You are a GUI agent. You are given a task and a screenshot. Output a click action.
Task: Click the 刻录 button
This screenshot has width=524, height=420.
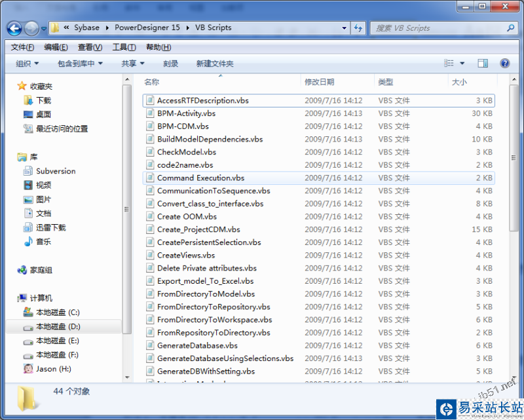pos(170,64)
